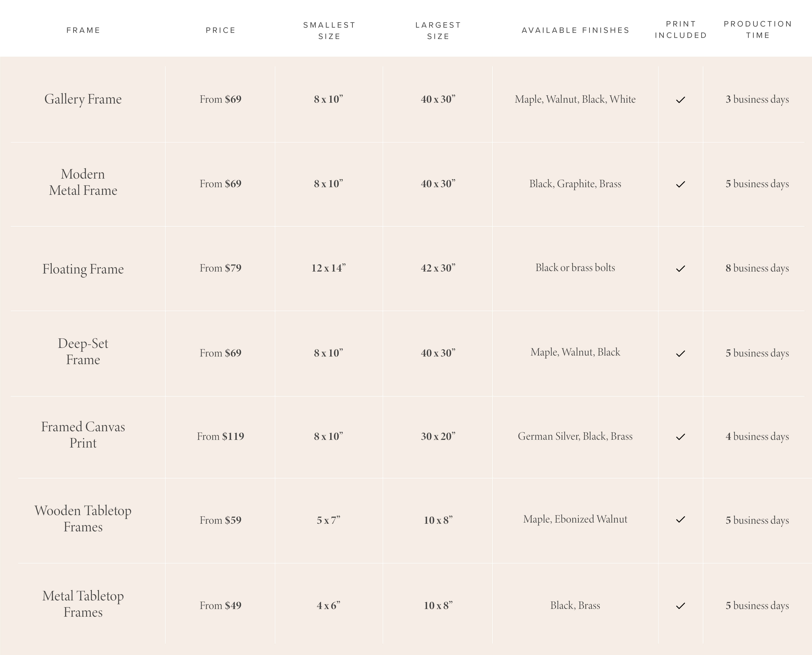Click the Wooden Tabletop Frames checkmark icon

point(680,519)
